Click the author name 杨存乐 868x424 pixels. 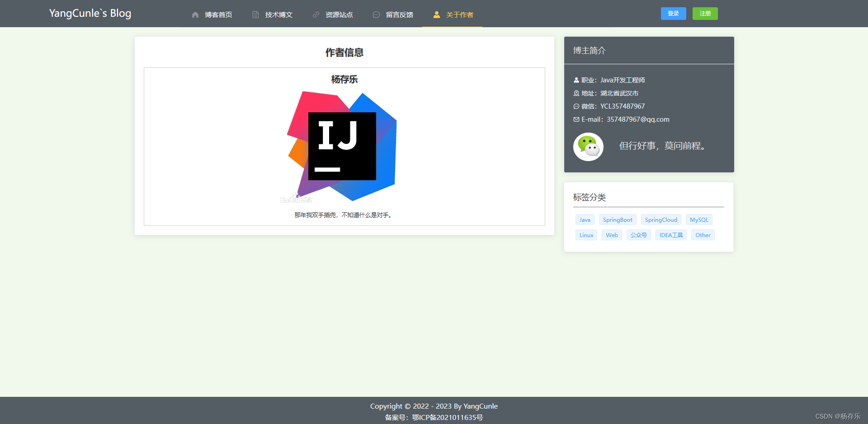(344, 80)
